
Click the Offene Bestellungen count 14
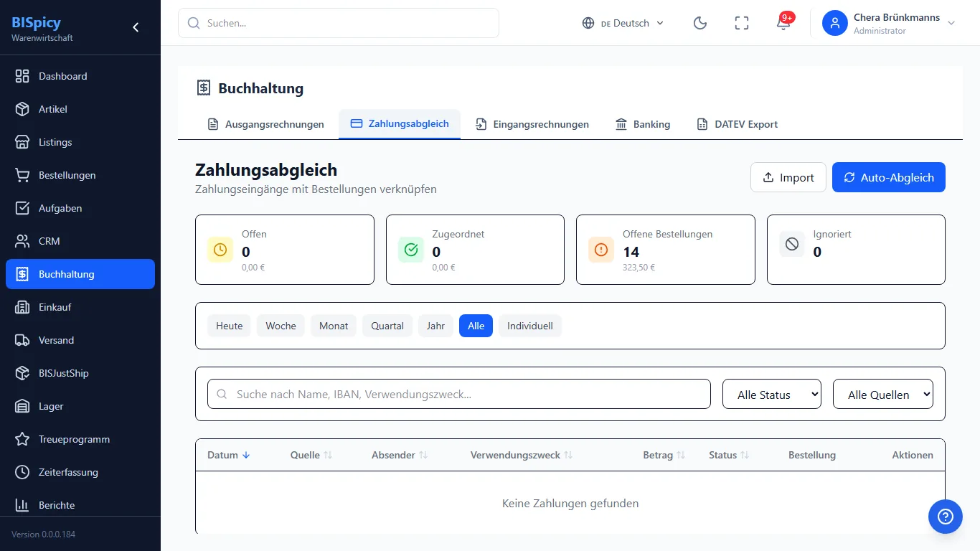click(631, 252)
